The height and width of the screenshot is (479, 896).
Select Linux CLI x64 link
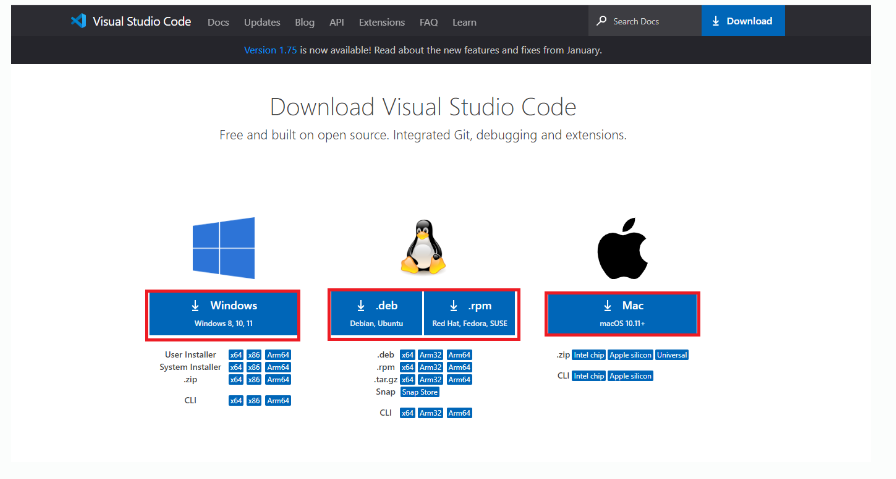coord(407,413)
